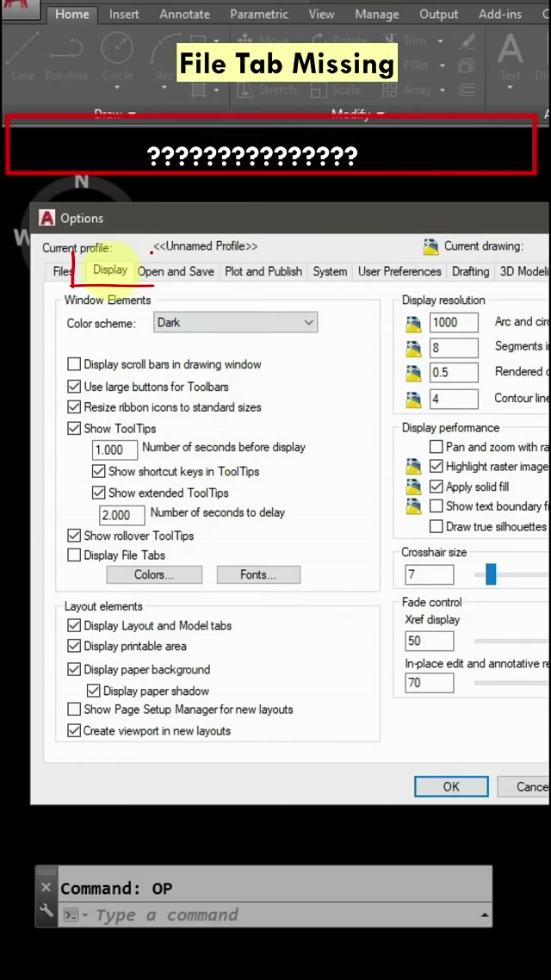Expand command history arrow in command line
551x980 pixels.
click(x=485, y=915)
